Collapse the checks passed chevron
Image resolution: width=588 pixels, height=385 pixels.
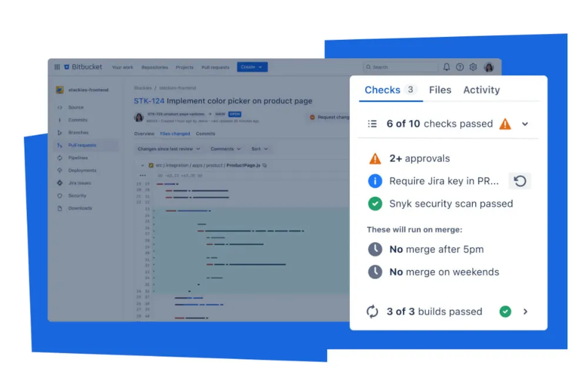pyautogui.click(x=525, y=124)
